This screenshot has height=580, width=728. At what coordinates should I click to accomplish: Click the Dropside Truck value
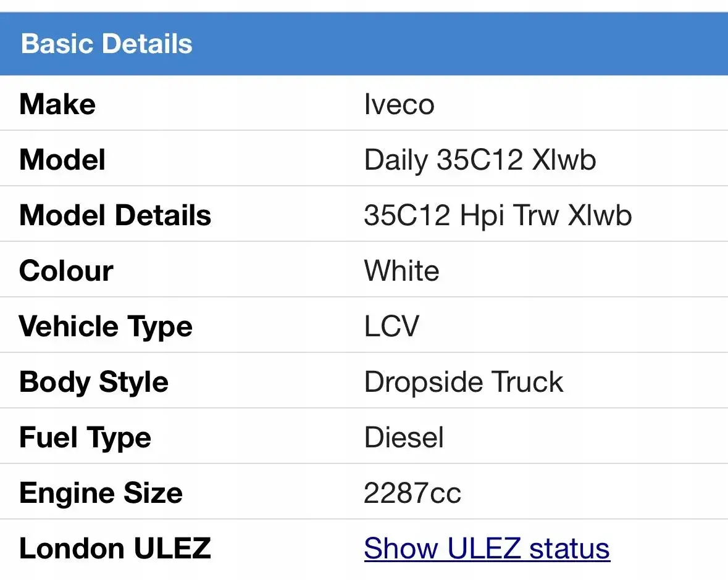[x=464, y=382]
